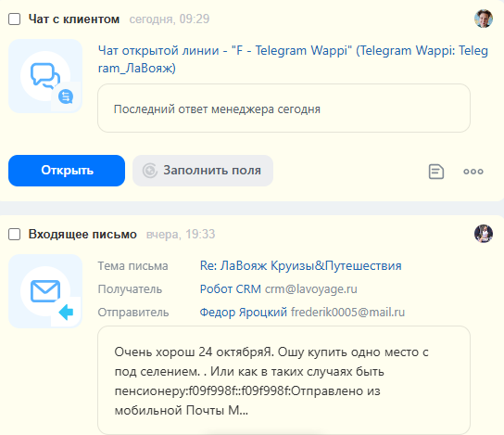Tick the 'Входящее письмо' checkbox
The height and width of the screenshot is (435, 504).
(x=15, y=235)
